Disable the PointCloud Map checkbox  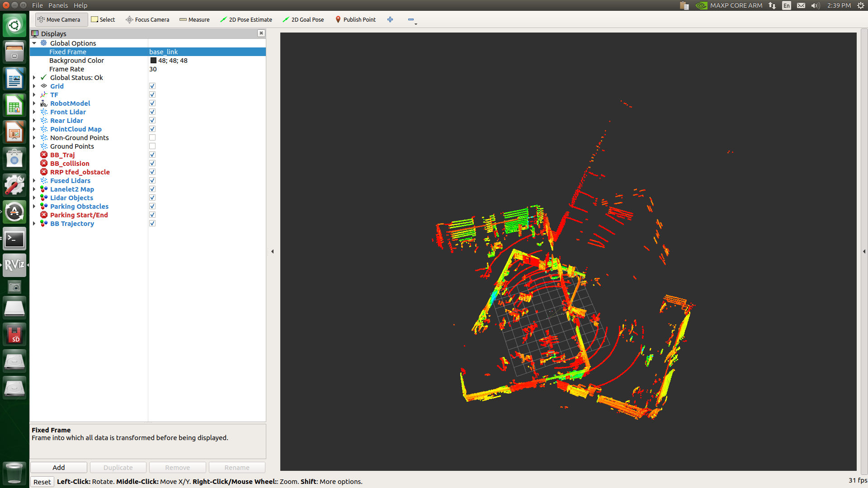click(152, 129)
